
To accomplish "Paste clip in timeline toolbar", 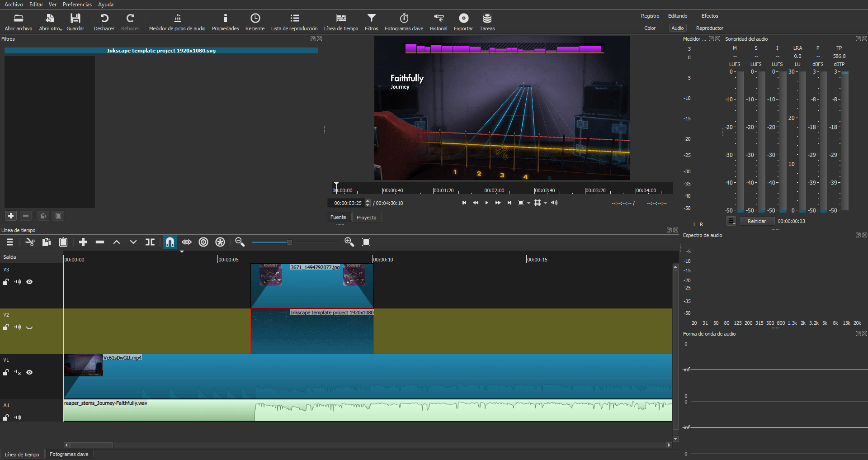I will click(x=63, y=242).
